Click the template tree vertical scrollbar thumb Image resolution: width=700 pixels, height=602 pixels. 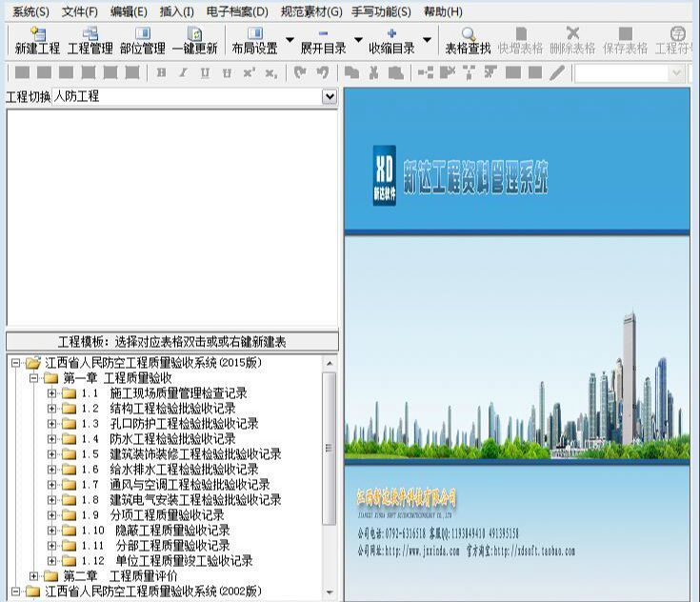330,448
